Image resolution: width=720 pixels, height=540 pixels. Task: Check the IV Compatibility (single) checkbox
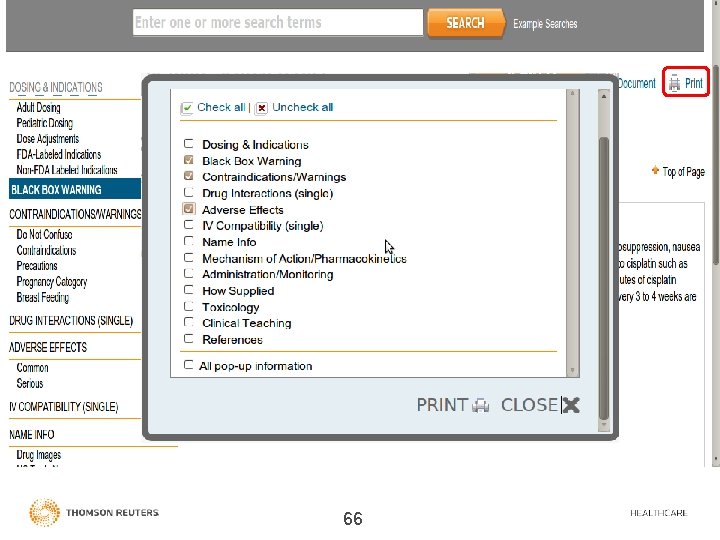click(x=188, y=225)
